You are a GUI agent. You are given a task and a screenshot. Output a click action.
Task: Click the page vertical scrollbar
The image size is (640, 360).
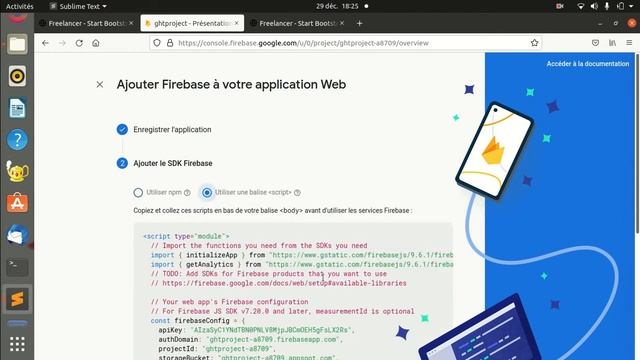tap(637, 143)
